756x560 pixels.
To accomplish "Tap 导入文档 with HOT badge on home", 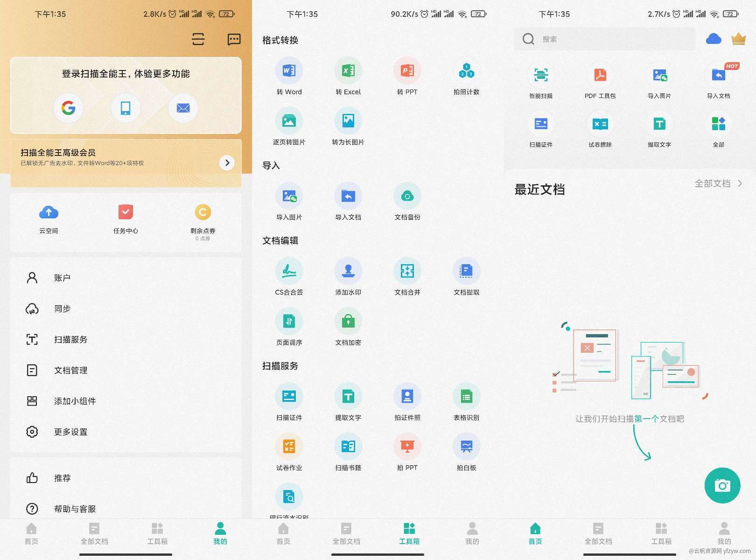I will [719, 80].
